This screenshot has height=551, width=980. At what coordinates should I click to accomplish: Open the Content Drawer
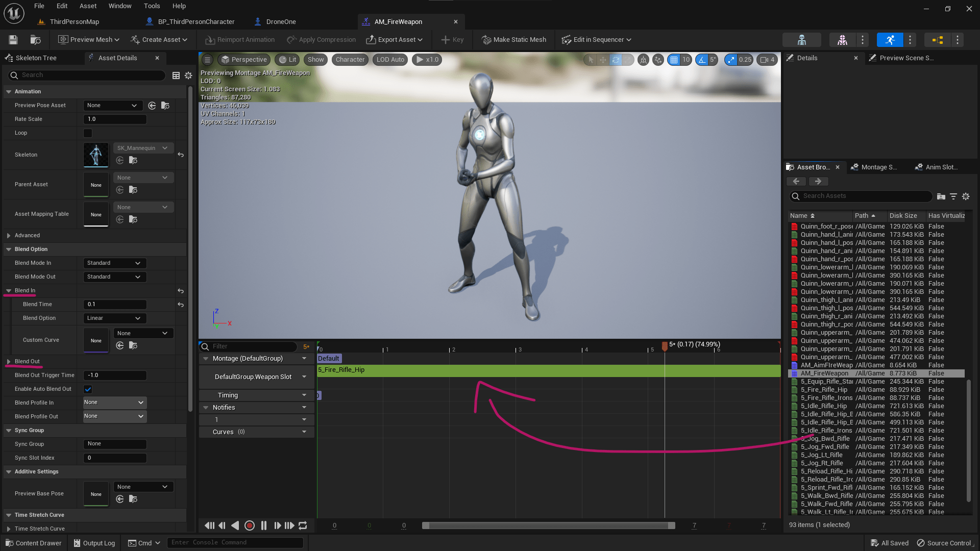click(33, 542)
